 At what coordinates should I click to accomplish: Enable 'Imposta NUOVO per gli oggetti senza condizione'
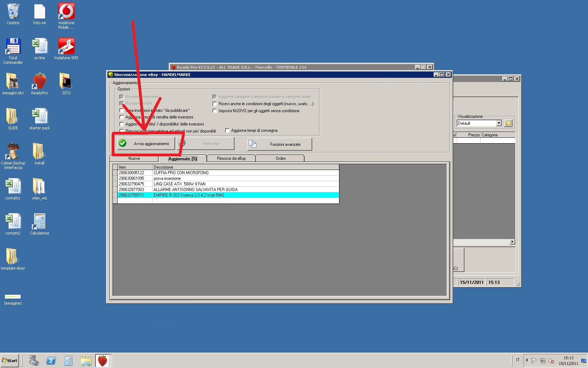tap(215, 111)
